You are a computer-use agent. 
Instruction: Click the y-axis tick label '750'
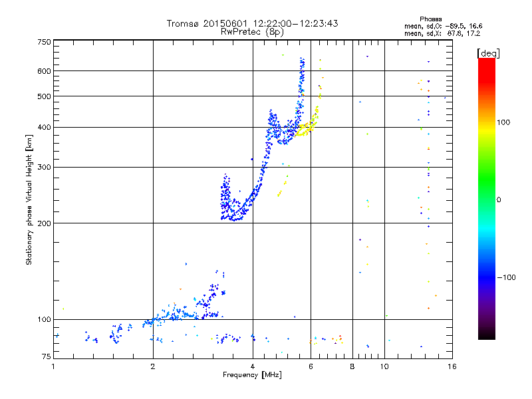44,42
